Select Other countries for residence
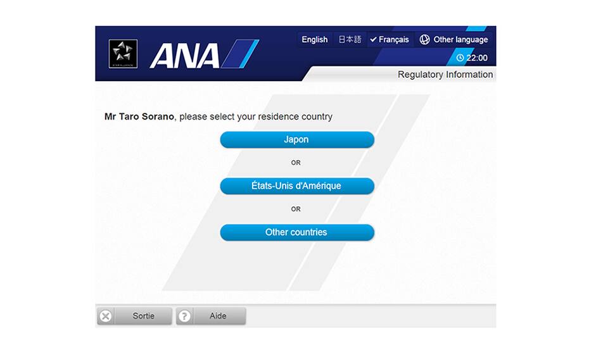This screenshot has height=364, width=589. 296,232
